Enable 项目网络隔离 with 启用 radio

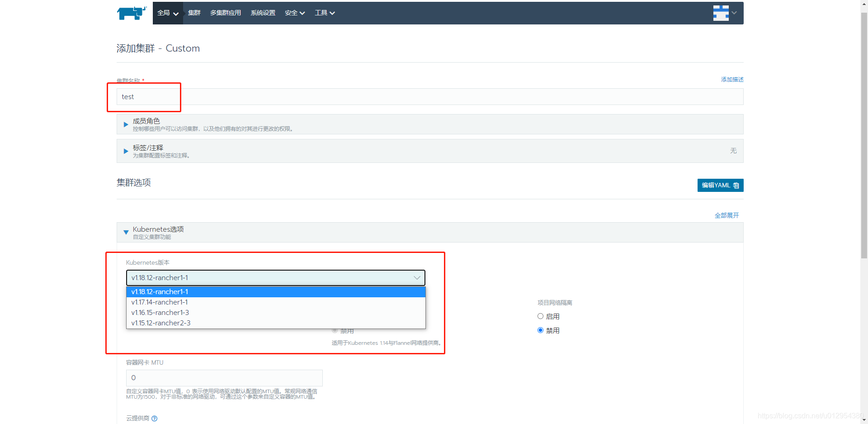[x=540, y=316]
